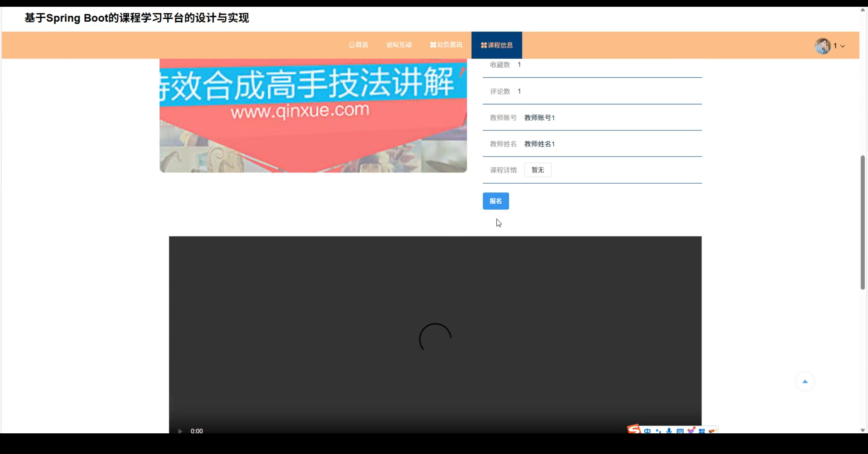The height and width of the screenshot is (454, 868).
Task: Click the scrollbar down arrow
Action: 863,430
